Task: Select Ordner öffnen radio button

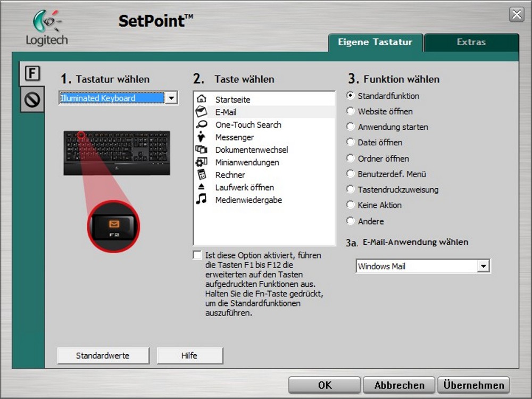Action: pos(350,158)
